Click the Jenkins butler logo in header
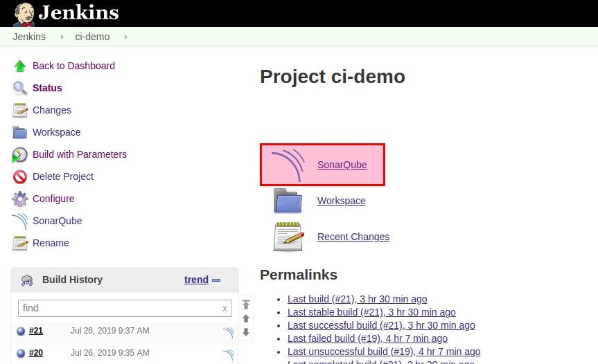The image size is (598, 364). pyautogui.click(x=24, y=15)
